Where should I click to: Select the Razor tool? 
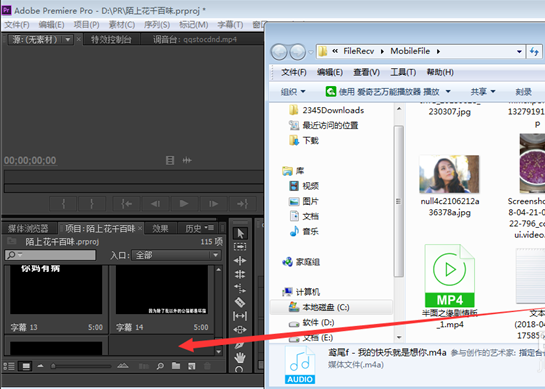240,302
